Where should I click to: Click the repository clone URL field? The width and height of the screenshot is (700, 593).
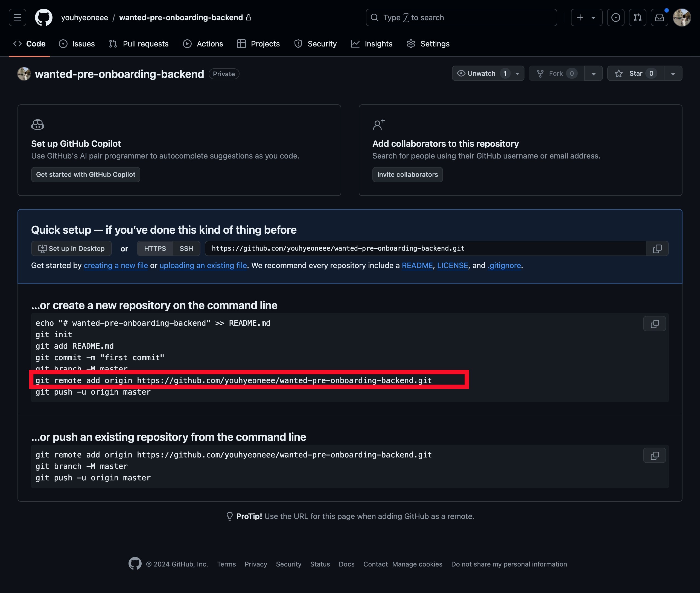425,248
